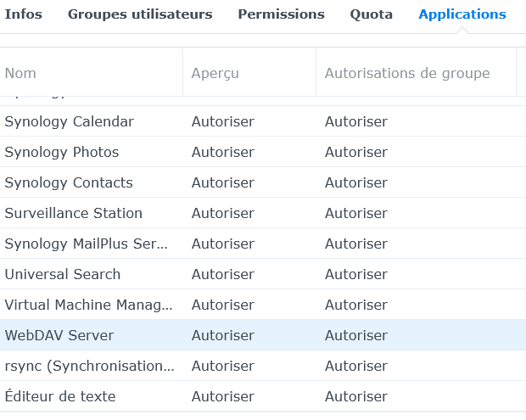Select the Universal Search row
The image size is (526, 420).
[263, 274]
